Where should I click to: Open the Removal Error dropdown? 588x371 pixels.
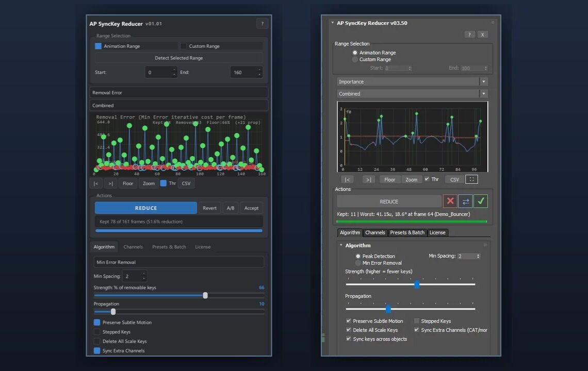pos(179,93)
